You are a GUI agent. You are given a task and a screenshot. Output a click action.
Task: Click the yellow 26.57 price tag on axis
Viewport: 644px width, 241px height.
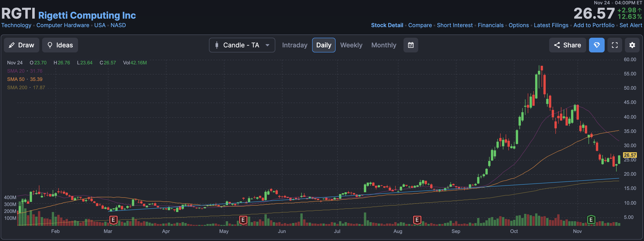click(630, 155)
